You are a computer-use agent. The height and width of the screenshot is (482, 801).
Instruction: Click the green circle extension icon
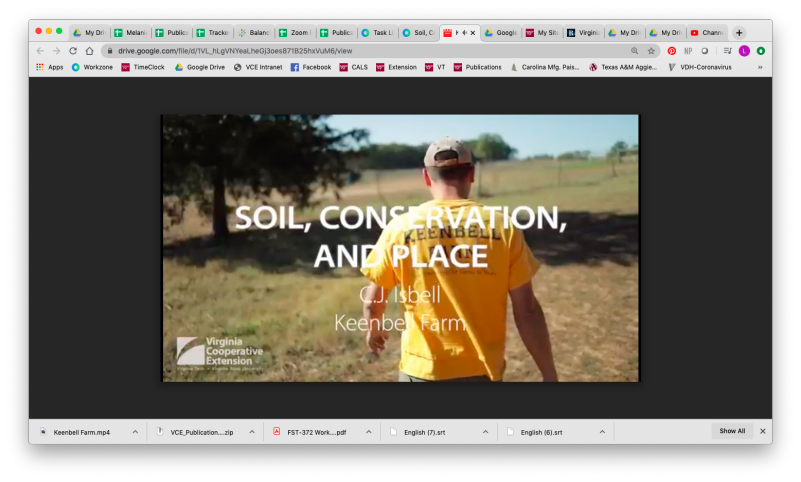coord(761,51)
